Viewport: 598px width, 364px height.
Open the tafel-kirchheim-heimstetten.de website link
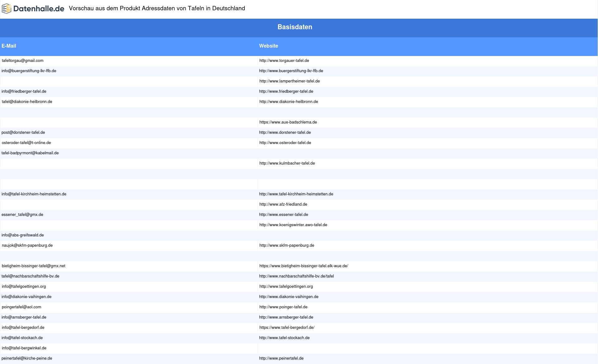(296, 194)
